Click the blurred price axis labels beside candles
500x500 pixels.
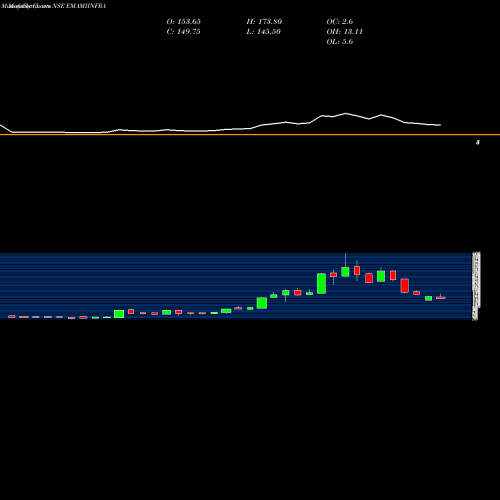(x=476, y=286)
